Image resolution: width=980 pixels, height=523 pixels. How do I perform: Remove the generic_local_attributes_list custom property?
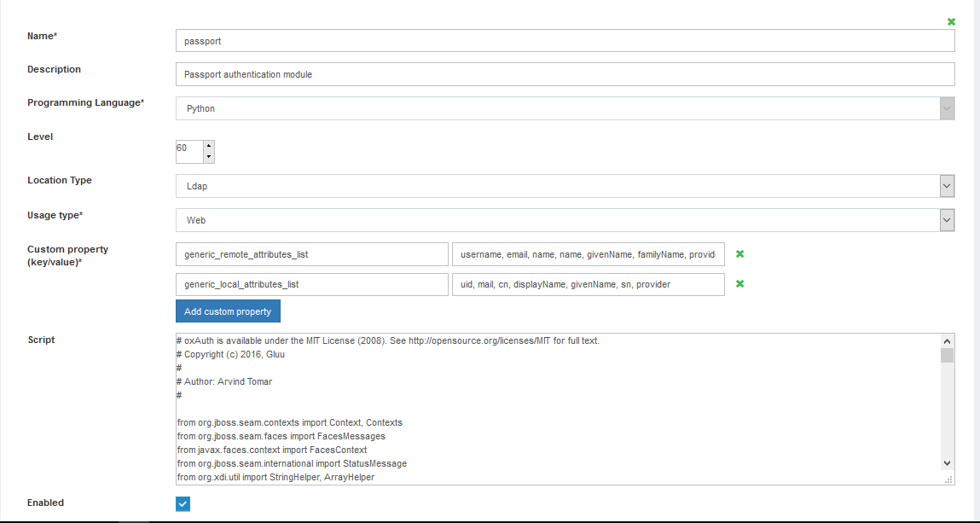tap(739, 284)
